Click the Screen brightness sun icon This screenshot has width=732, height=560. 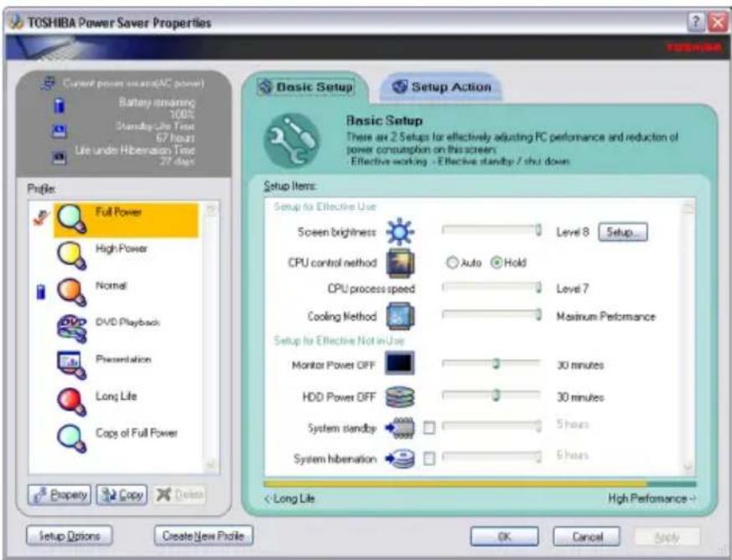click(x=400, y=231)
